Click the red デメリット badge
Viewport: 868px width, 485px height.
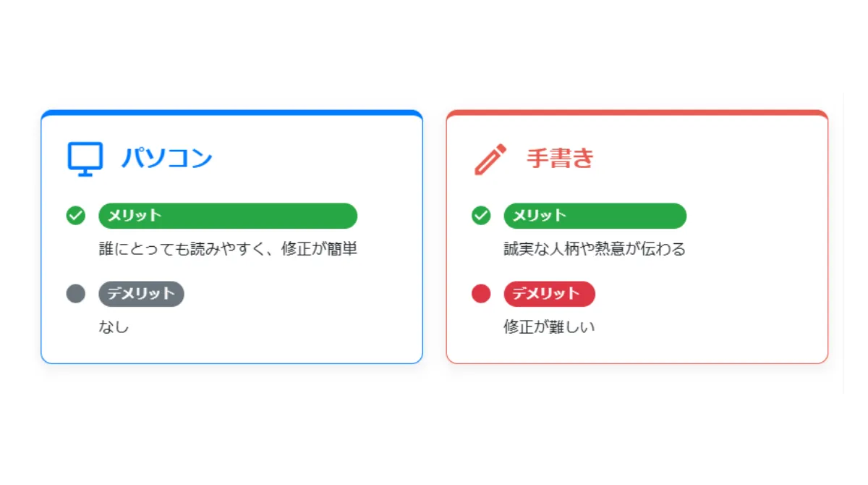click(549, 293)
